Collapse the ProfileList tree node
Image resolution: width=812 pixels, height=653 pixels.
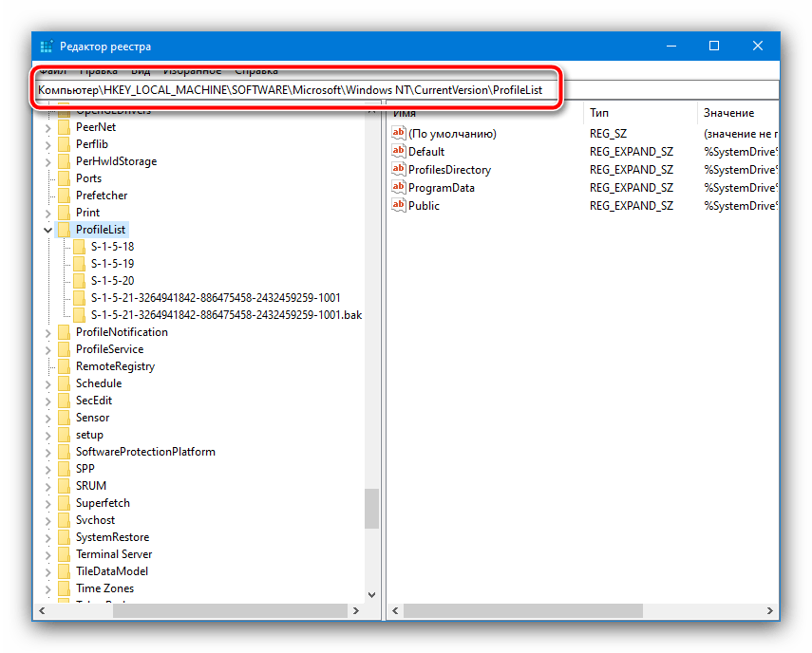[47, 230]
